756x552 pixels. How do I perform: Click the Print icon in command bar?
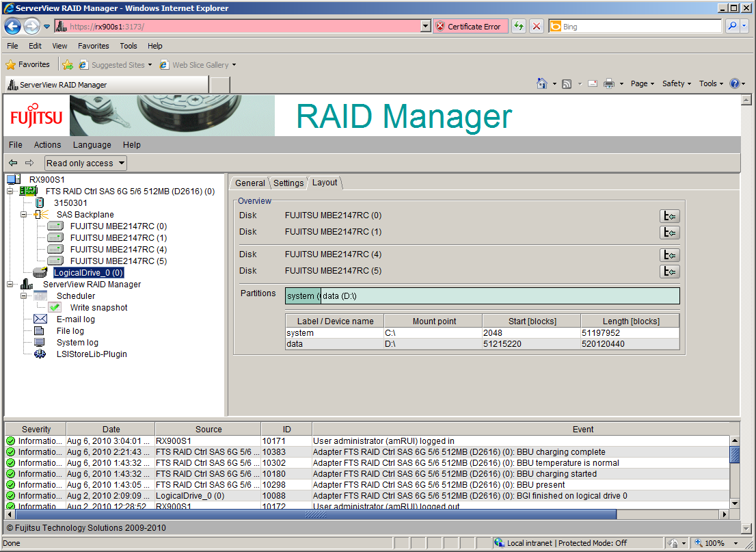(x=610, y=84)
